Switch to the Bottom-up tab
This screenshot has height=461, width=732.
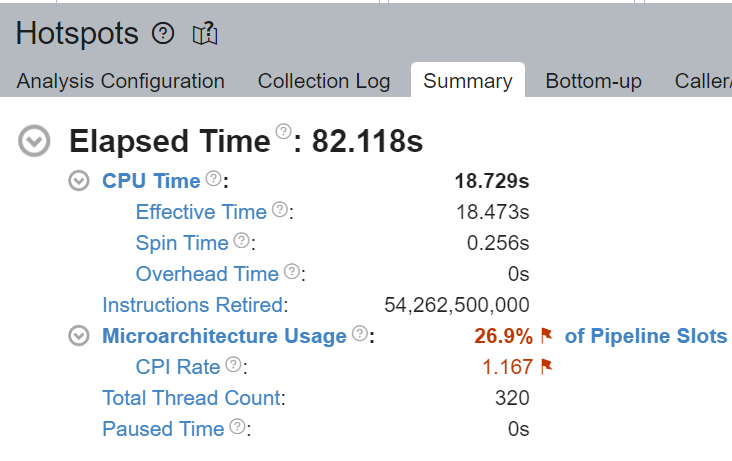pyautogui.click(x=593, y=81)
